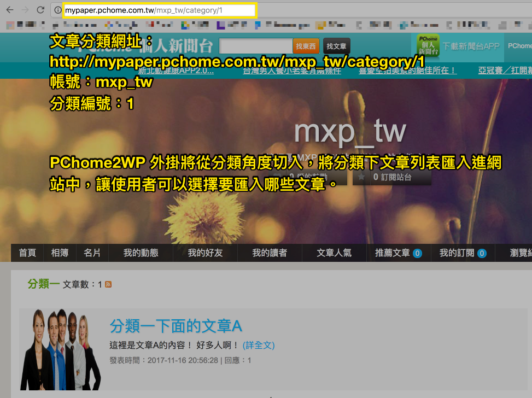Click the green PChome 個人新聞台 app icon
This screenshot has width=532, height=398.
click(428, 45)
